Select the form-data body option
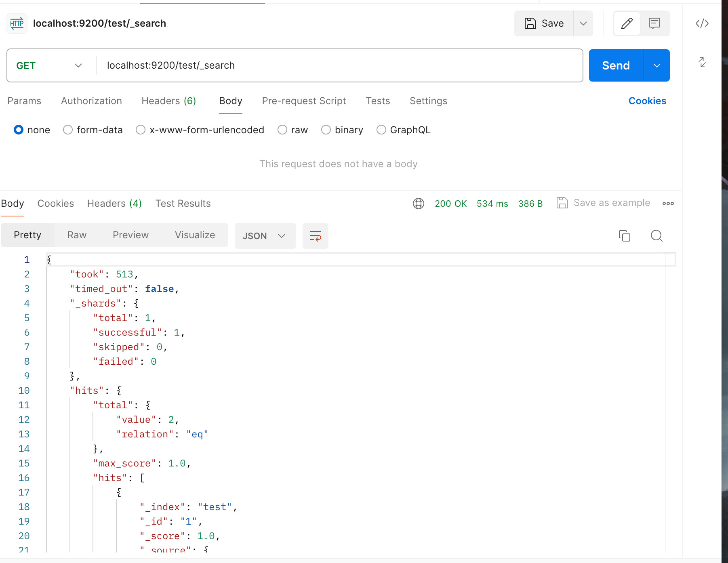The image size is (728, 563). pos(68,130)
